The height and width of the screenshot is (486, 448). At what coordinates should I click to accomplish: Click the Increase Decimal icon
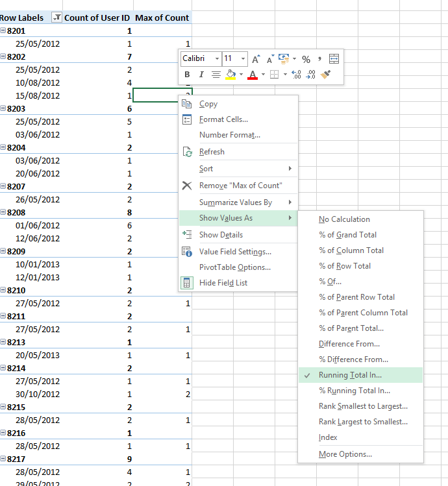pyautogui.click(x=295, y=75)
